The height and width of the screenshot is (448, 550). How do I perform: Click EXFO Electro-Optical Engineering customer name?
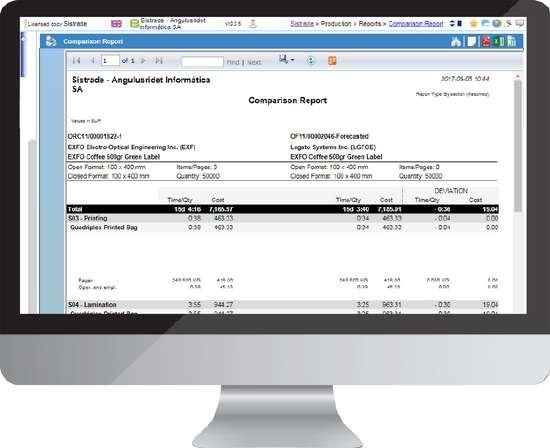click(132, 147)
